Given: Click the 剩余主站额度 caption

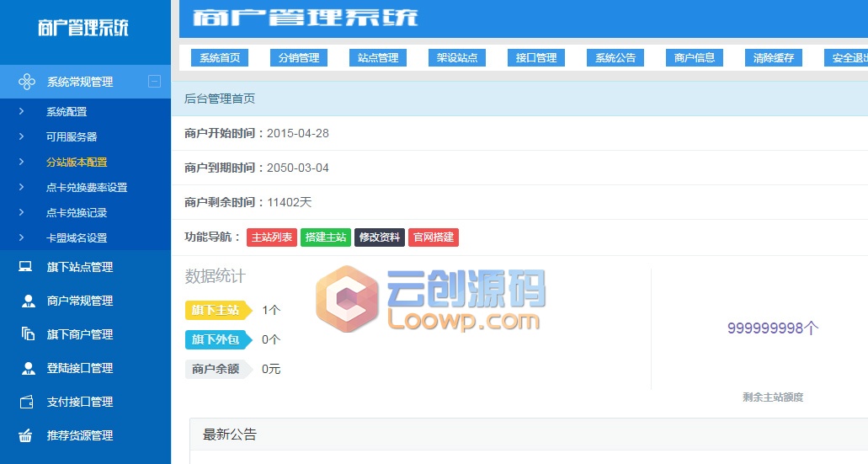Looking at the screenshot, I should (773, 397).
